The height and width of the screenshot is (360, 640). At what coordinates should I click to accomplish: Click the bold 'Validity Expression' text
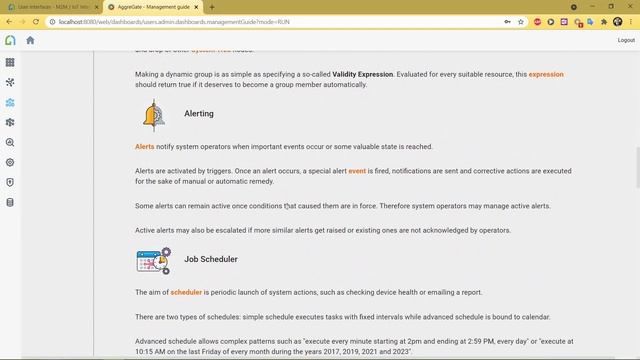click(362, 74)
